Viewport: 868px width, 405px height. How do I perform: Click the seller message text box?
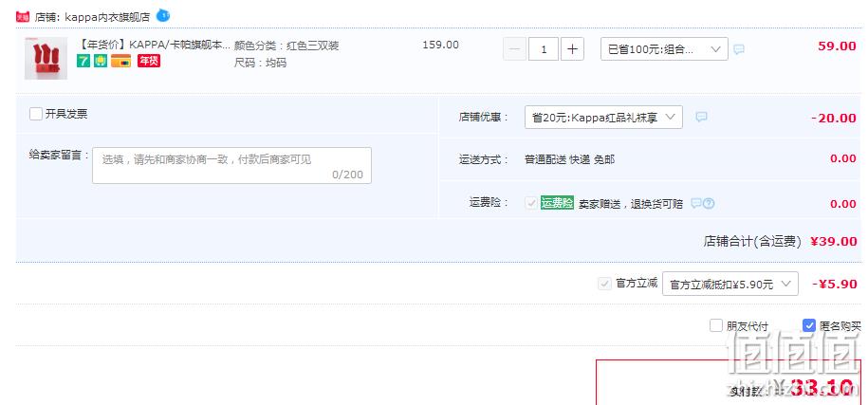(231, 165)
